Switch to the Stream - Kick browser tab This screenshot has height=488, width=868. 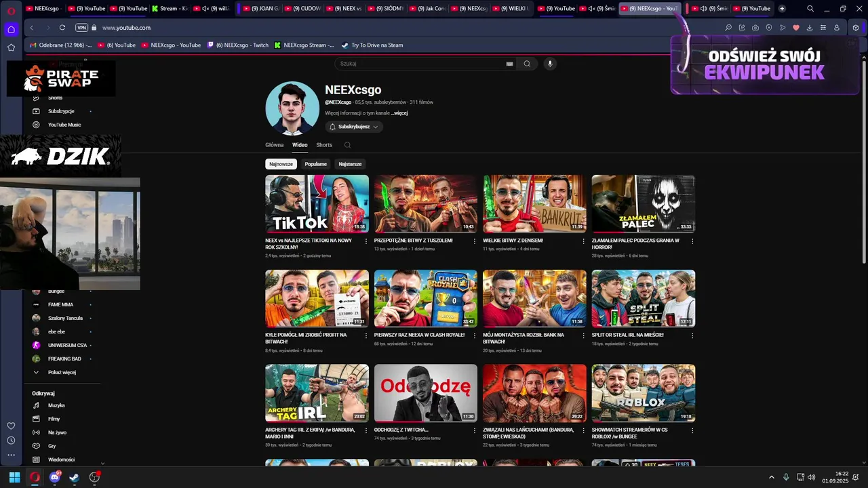click(170, 9)
